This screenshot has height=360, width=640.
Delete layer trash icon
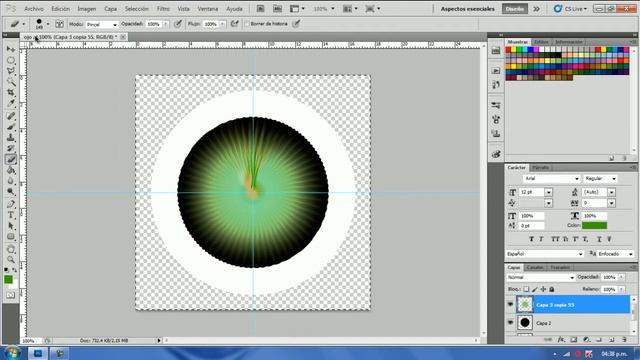coord(624,340)
